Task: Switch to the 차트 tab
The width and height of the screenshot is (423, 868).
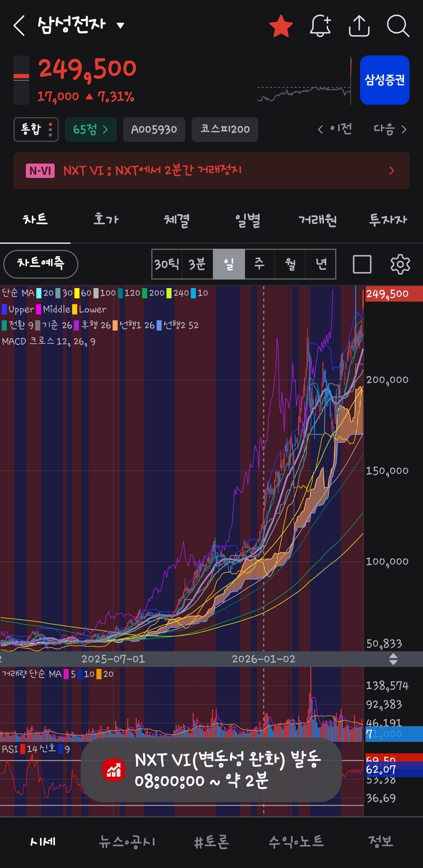Action: (x=35, y=220)
